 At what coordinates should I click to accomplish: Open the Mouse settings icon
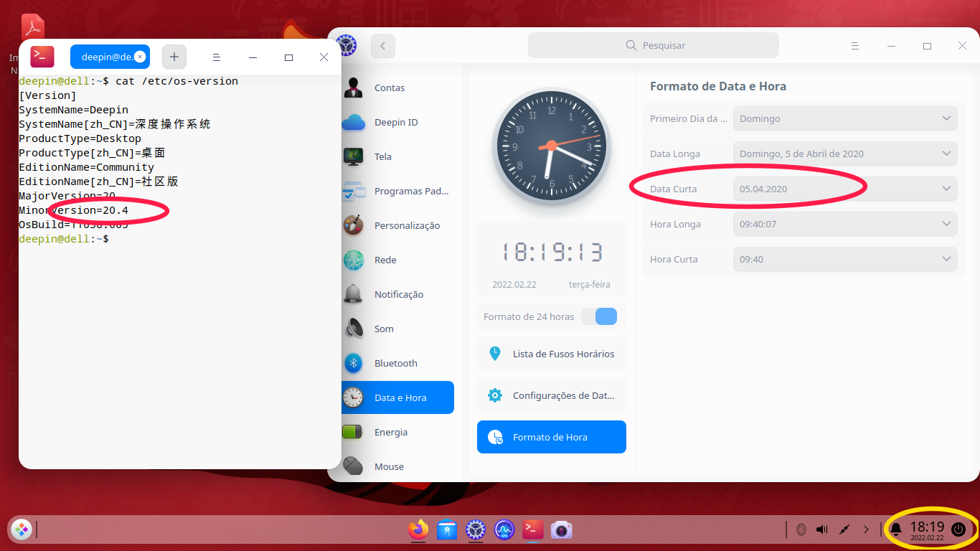353,466
